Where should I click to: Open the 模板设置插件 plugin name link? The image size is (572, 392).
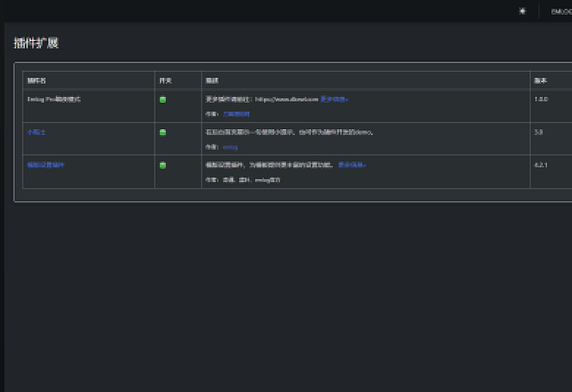(45, 165)
